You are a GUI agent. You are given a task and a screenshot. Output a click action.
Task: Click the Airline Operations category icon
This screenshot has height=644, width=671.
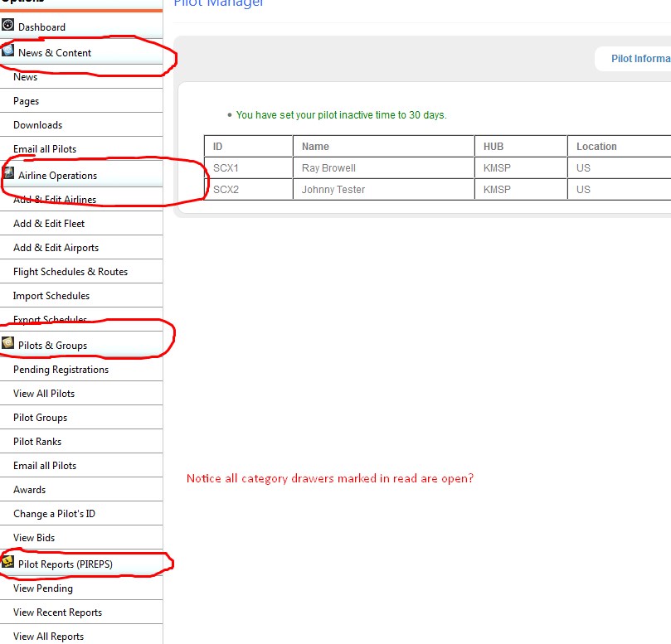coord(7,172)
